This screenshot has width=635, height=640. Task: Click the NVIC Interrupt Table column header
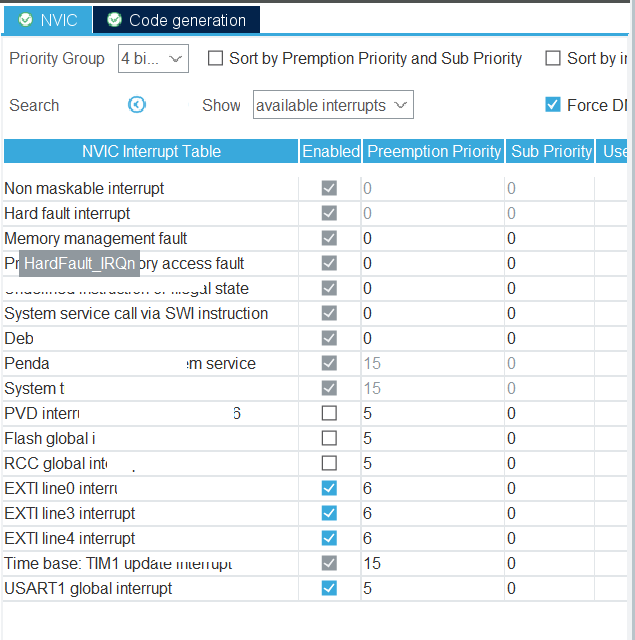pos(151,151)
